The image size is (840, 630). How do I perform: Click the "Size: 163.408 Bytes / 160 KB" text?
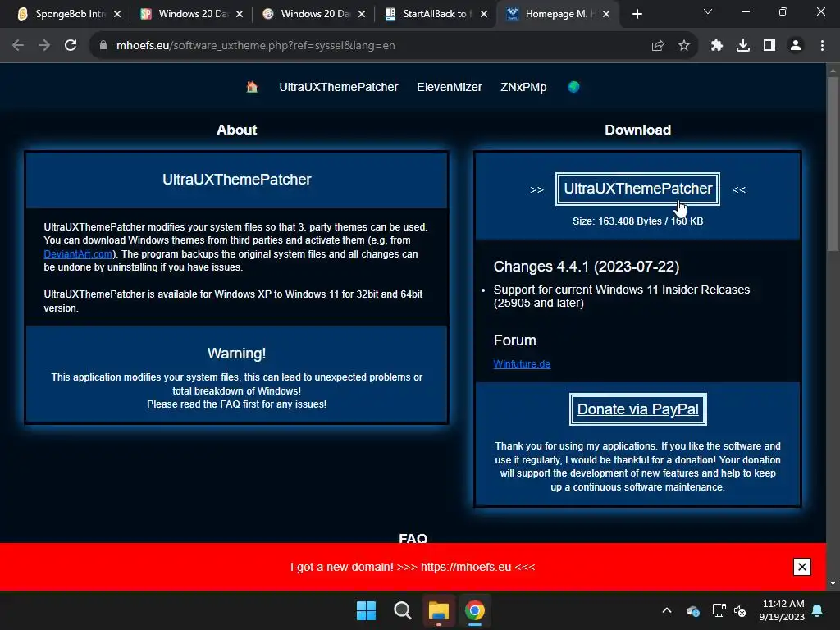(637, 221)
